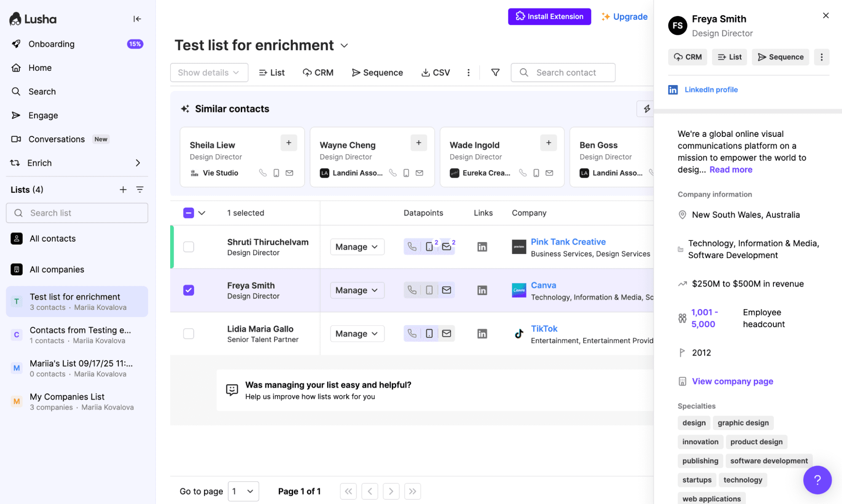Image resolution: width=842 pixels, height=504 pixels.
Task: Check the Shruti Thiruchelvam checkbox
Action: coord(189,247)
